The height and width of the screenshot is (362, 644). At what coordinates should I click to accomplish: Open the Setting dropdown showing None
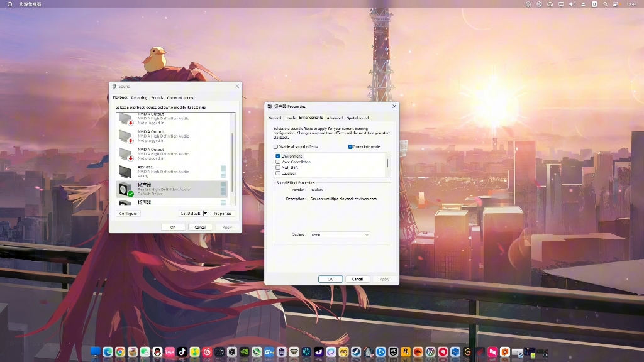click(340, 235)
